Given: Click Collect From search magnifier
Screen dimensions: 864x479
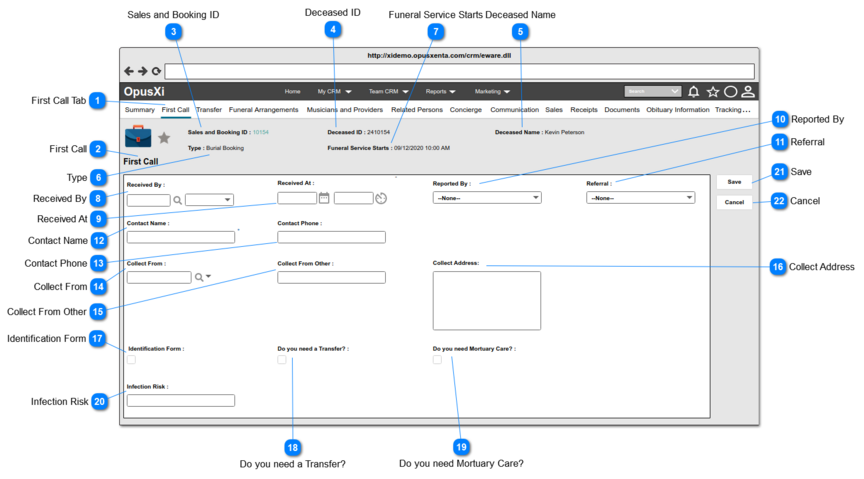Looking at the screenshot, I should 198,277.
